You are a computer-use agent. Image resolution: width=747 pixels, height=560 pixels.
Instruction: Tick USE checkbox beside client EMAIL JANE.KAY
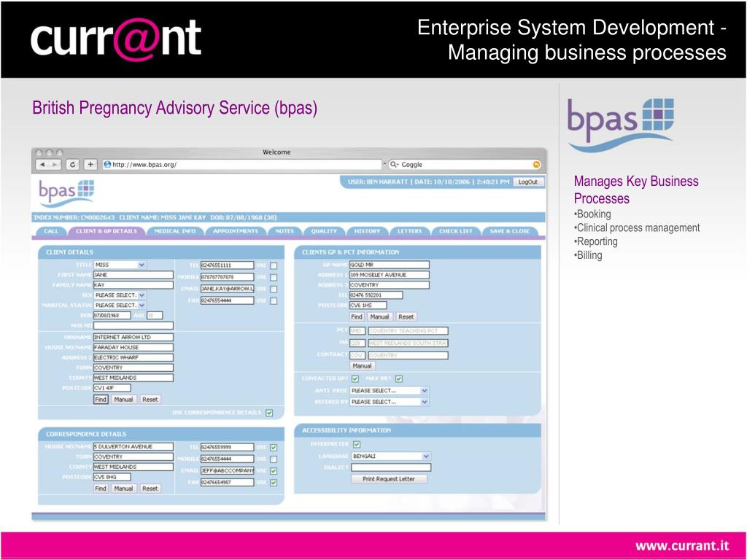click(274, 289)
